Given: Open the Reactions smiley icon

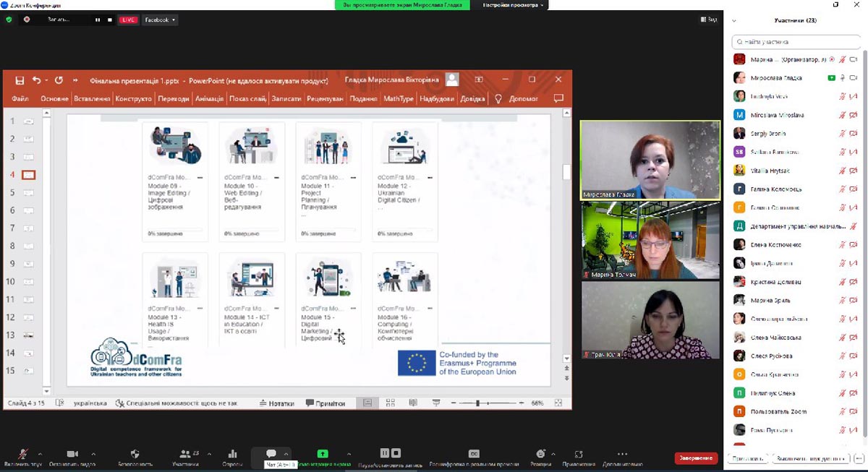Looking at the screenshot, I should 540,453.
